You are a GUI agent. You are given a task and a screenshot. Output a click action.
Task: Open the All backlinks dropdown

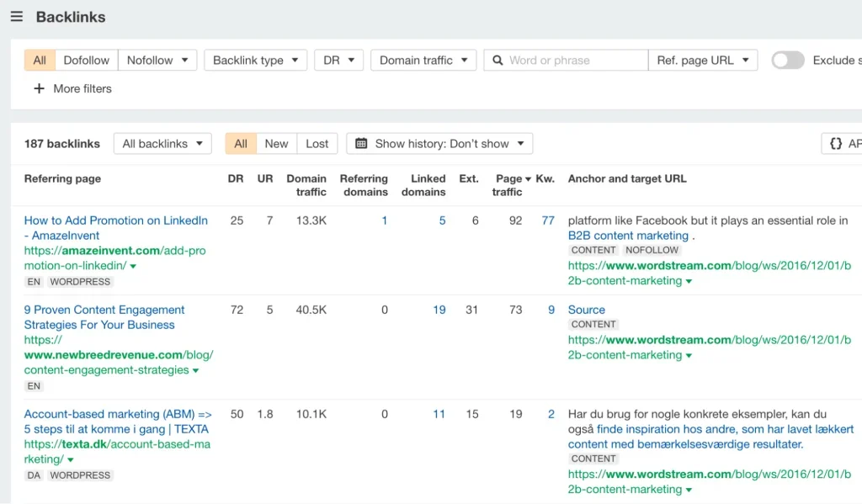pos(162,143)
